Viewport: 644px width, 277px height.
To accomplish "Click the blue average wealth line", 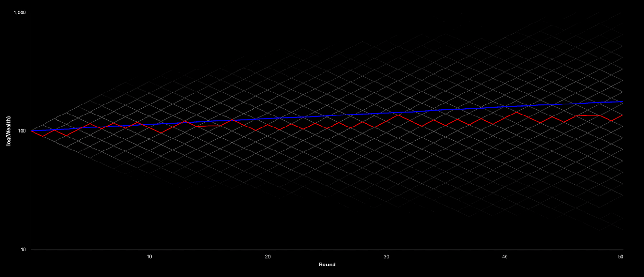I will pos(327,115).
